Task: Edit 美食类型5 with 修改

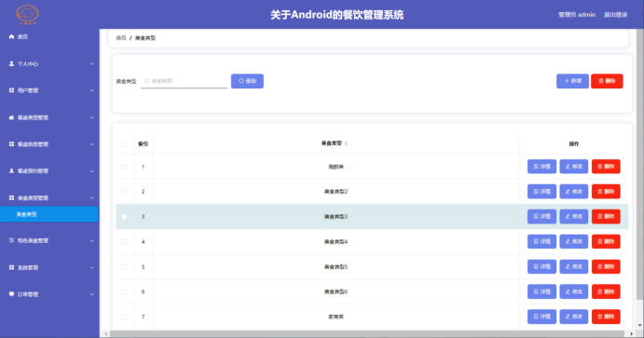Action: [574, 266]
